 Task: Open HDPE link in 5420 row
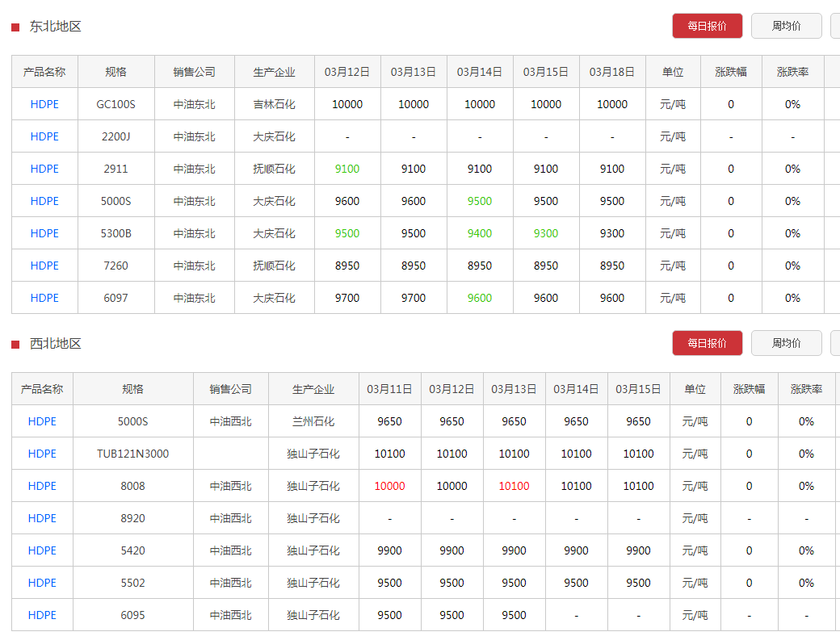click(x=42, y=550)
